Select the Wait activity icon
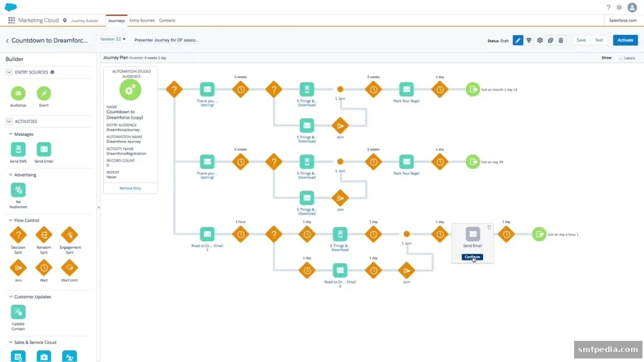644x362 pixels. (x=43, y=268)
